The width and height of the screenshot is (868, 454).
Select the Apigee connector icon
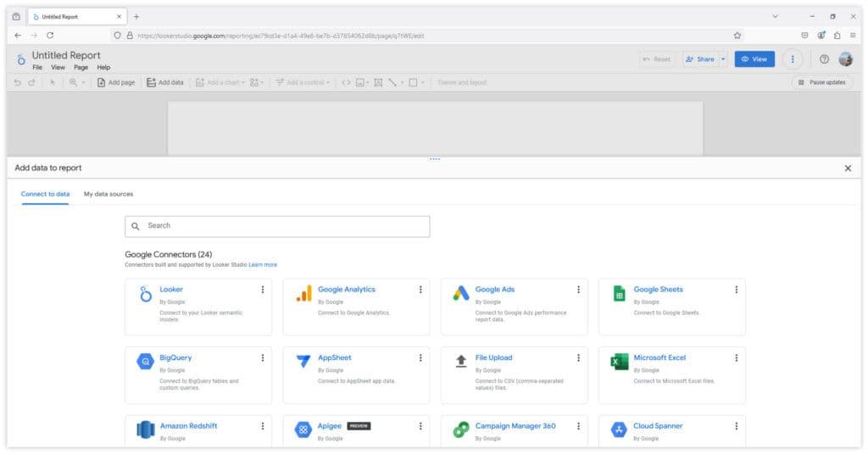[303, 429]
